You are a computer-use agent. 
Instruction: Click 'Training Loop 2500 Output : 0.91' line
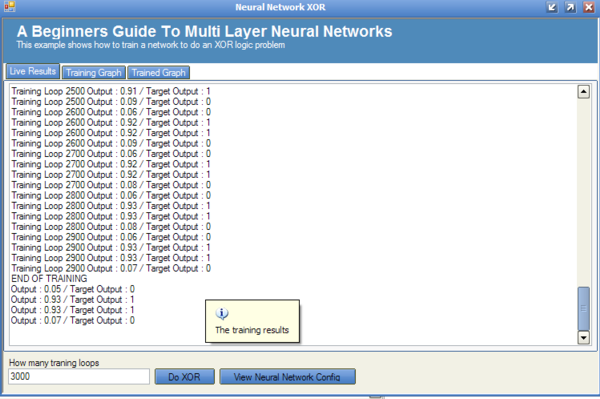click(111, 91)
